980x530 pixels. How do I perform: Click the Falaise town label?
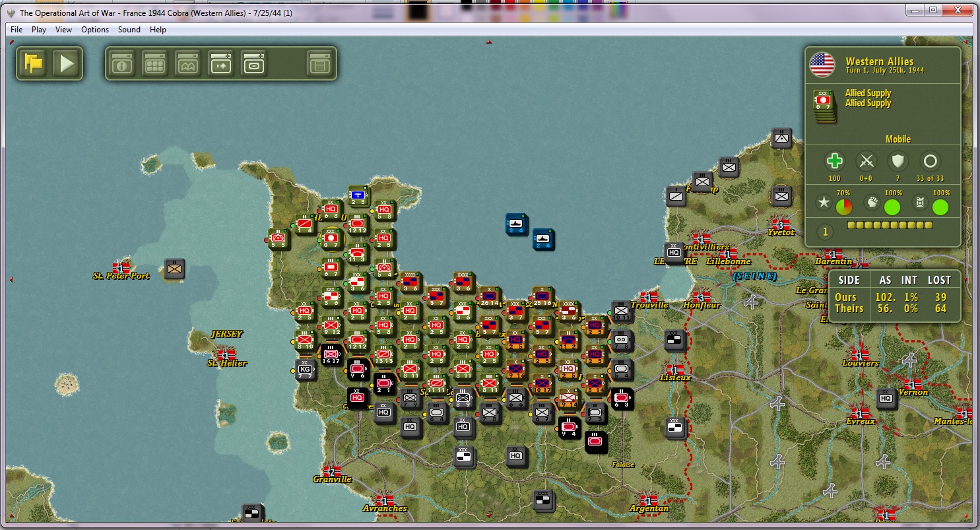(x=623, y=465)
